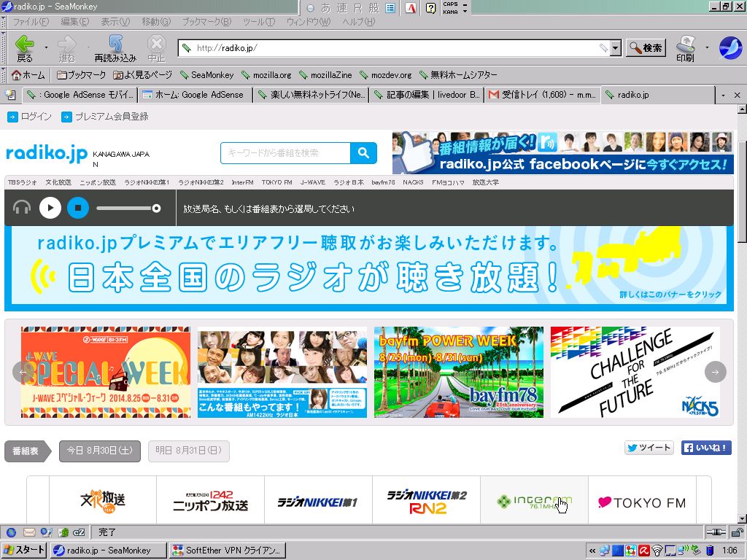Click the Search button beside the URL bar
This screenshot has width=747, height=560.
(x=646, y=47)
